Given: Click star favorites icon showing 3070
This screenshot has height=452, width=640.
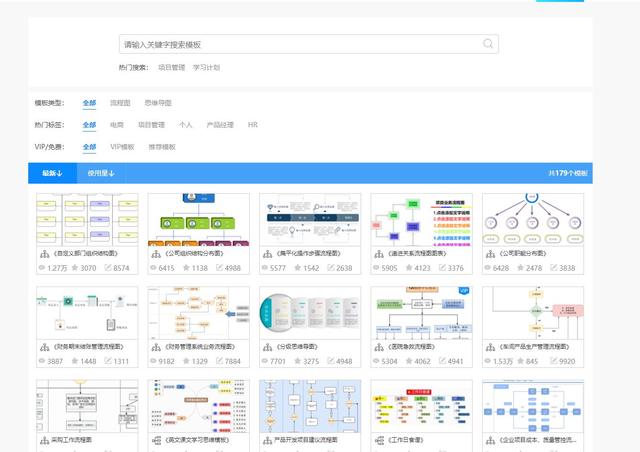Looking at the screenshot, I should pyautogui.click(x=75, y=268).
